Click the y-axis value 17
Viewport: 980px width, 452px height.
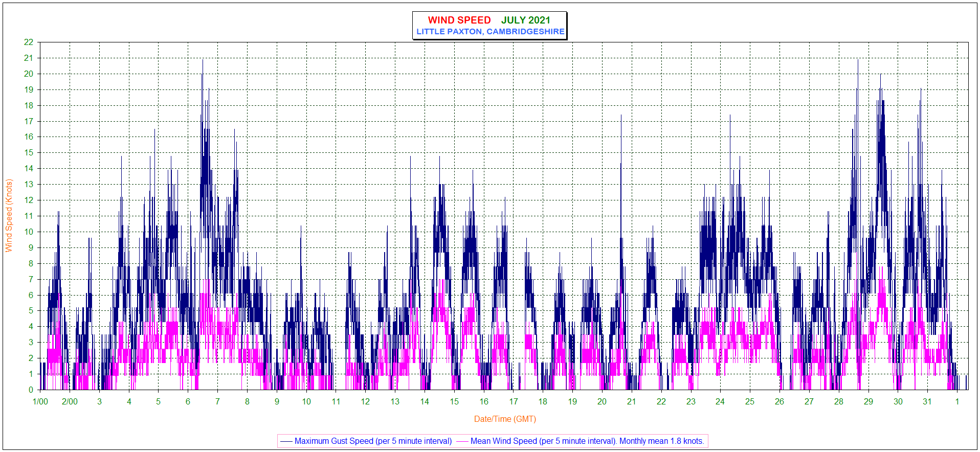[x=29, y=121]
